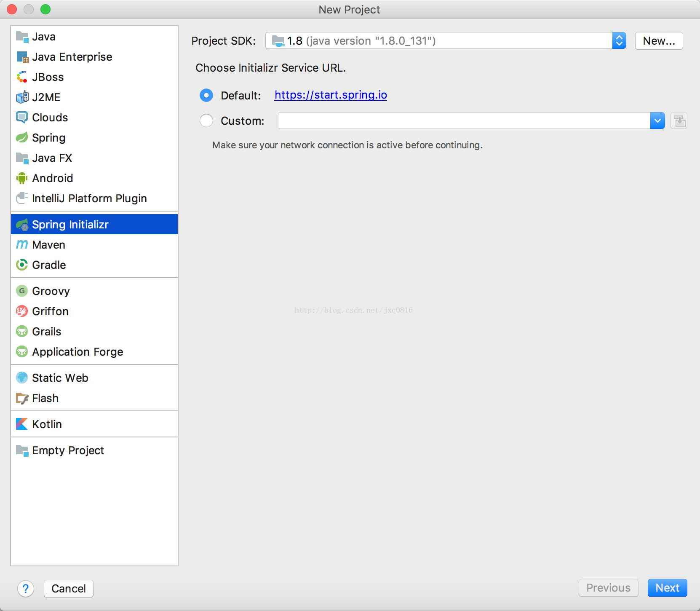Select Clouds label in list
700x611 pixels.
[50, 118]
